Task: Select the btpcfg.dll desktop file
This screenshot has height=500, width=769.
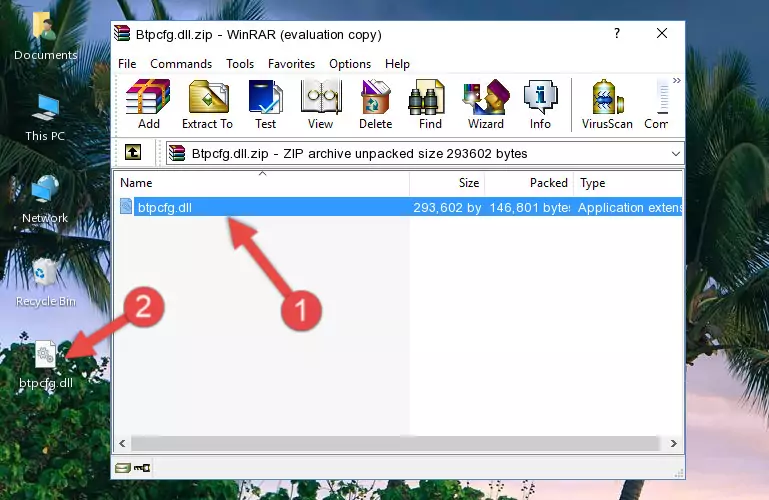Action: (x=46, y=365)
